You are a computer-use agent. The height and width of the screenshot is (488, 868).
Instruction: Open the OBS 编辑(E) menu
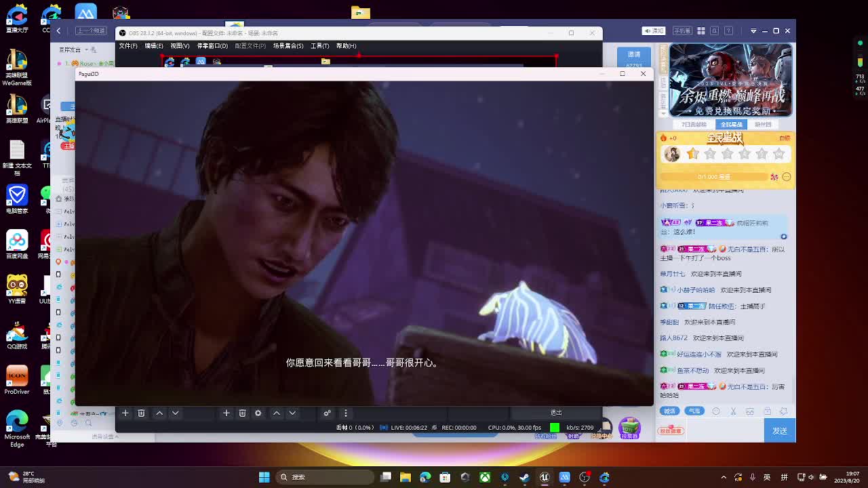[153, 46]
